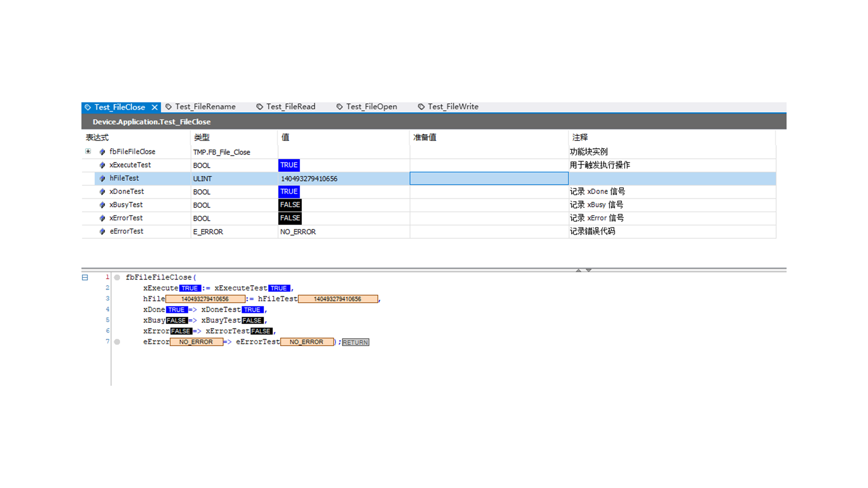Screen dimensions: 868x488
Task: Click xDoneTest TRUE value in table
Action: tap(289, 192)
